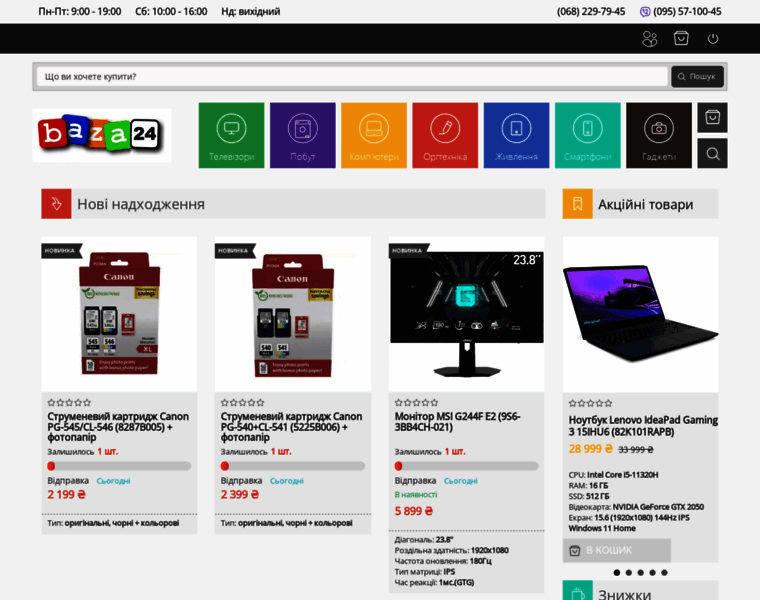The height and width of the screenshot is (600, 760).
Task: Open 'Ноутбук Lenovo IdeaPad Gaming 3' title link
Action: [643, 426]
